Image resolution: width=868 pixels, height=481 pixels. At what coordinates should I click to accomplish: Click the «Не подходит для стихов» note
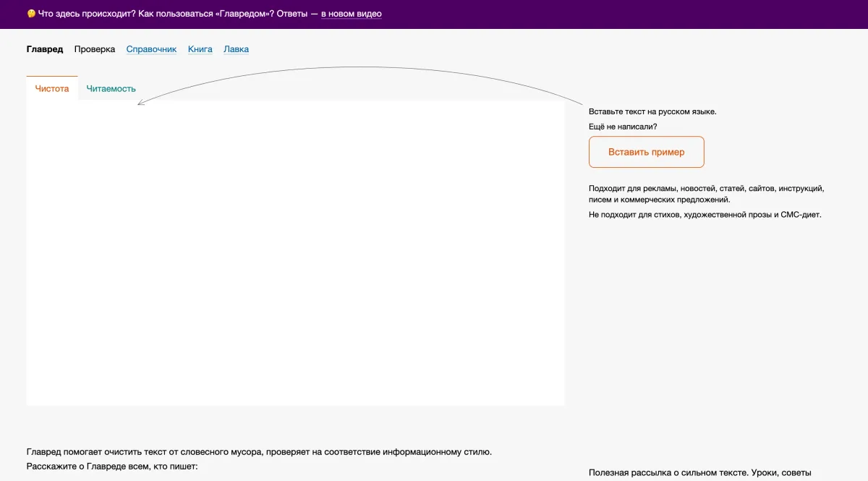point(705,215)
